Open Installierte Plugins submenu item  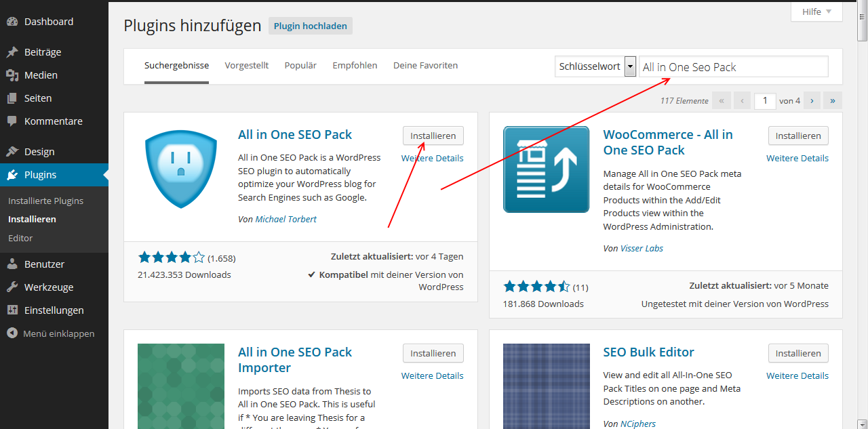[x=45, y=201]
